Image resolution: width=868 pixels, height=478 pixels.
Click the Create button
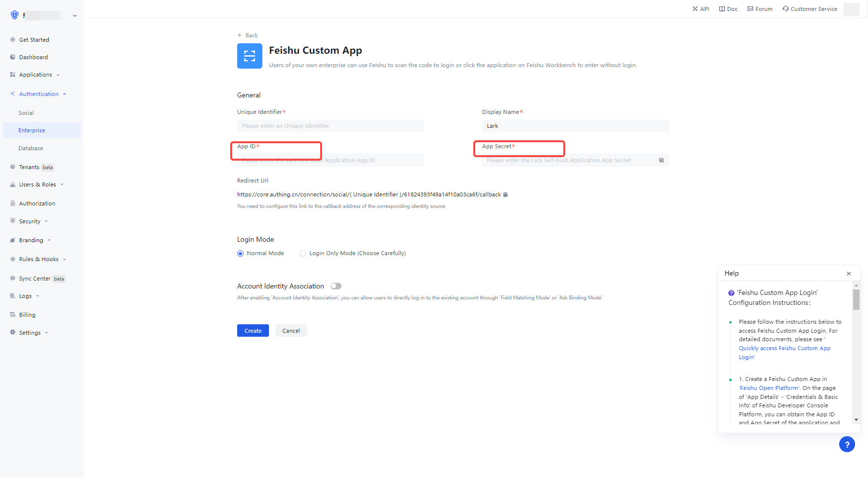click(x=253, y=331)
